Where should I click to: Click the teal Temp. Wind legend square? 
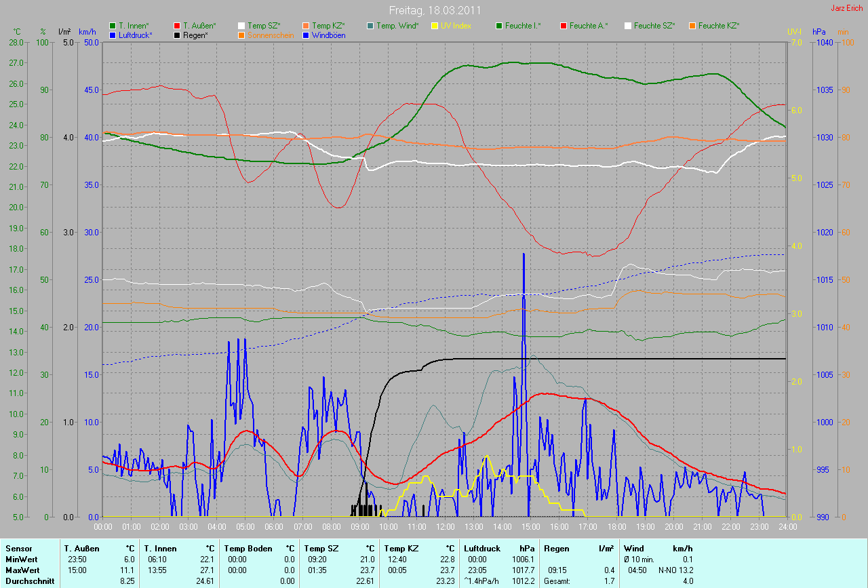click(370, 26)
